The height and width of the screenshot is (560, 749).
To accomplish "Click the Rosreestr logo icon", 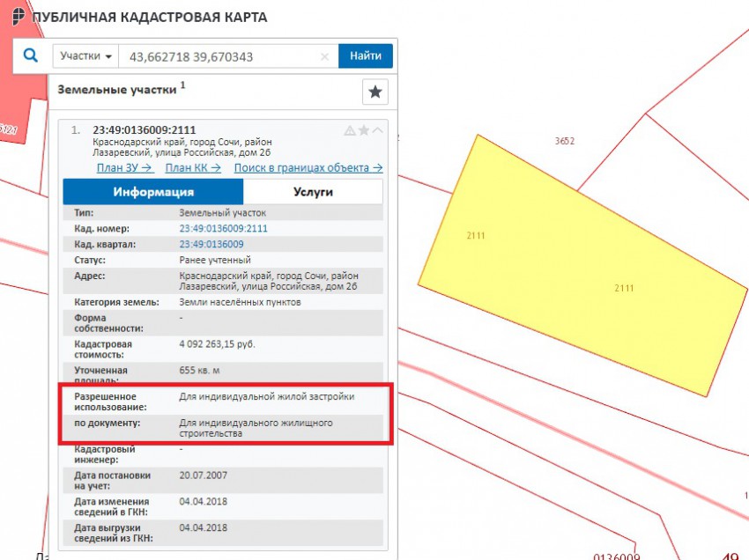I will pyautogui.click(x=17, y=16).
